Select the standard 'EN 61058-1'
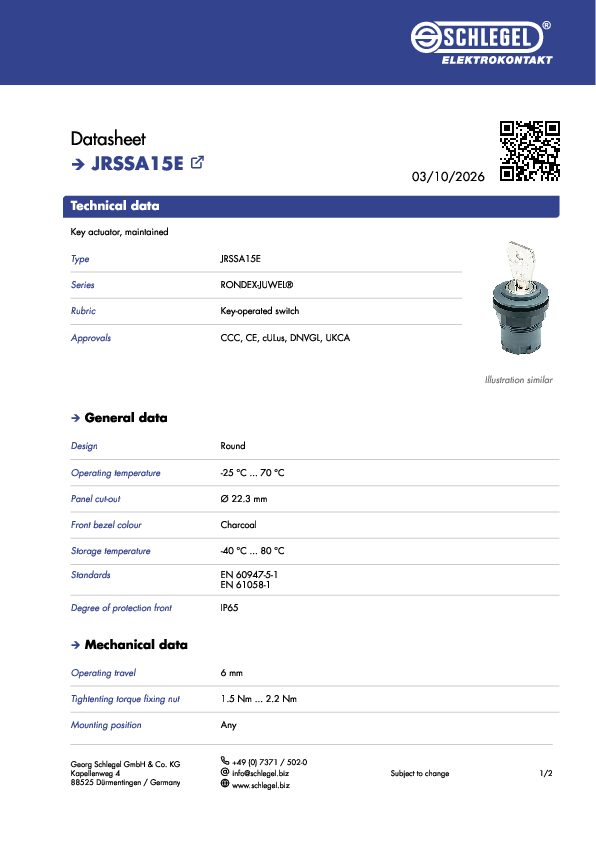This screenshot has height=842, width=596. tap(245, 585)
